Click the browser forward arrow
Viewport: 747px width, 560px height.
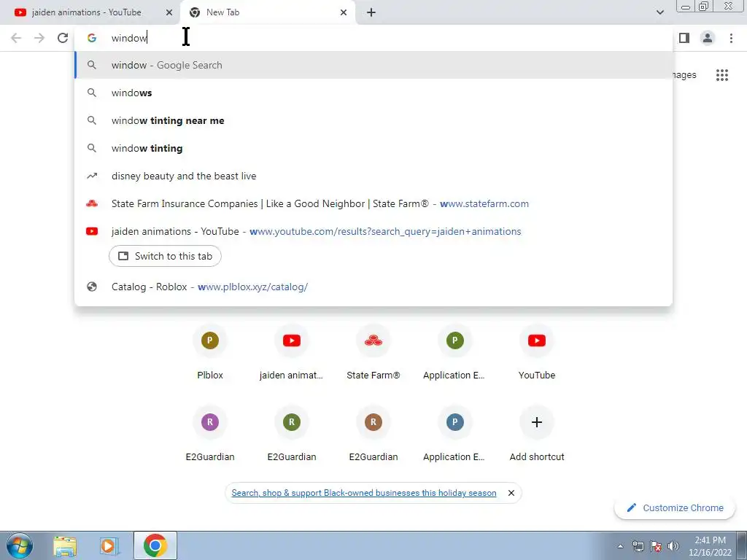coord(39,38)
